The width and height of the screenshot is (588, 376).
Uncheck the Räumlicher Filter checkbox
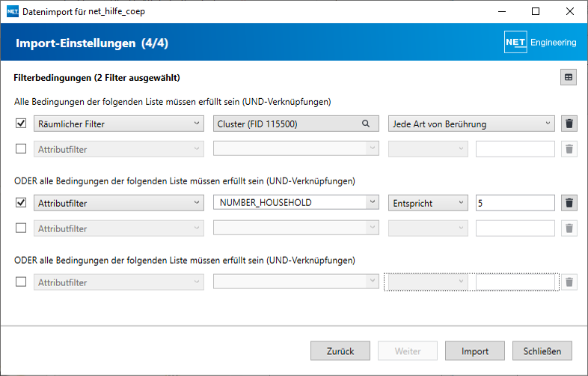pos(21,124)
